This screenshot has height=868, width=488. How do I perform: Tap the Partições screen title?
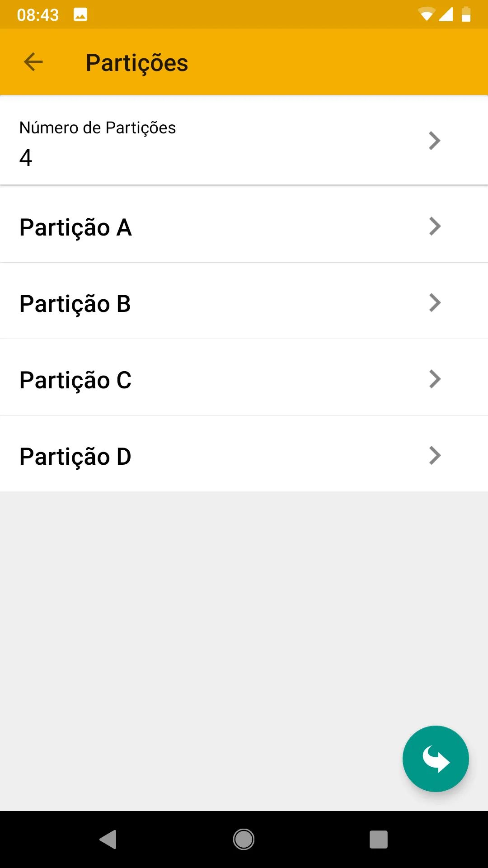tap(137, 63)
